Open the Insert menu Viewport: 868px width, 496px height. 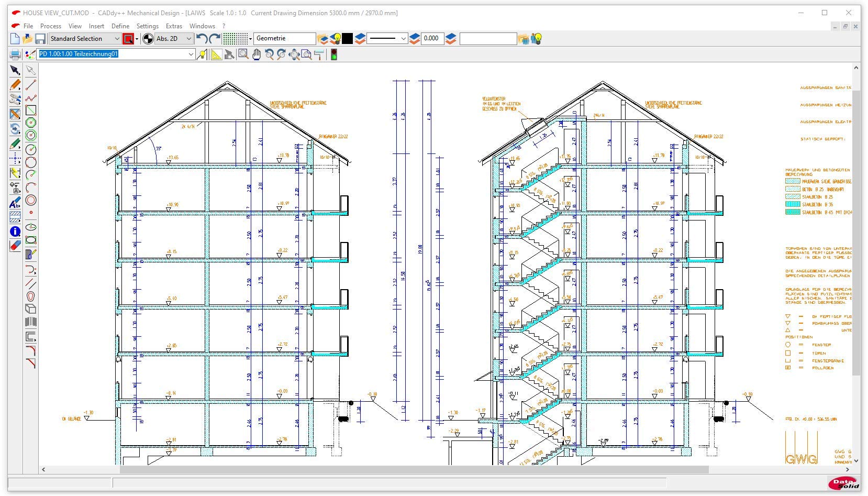coord(96,26)
